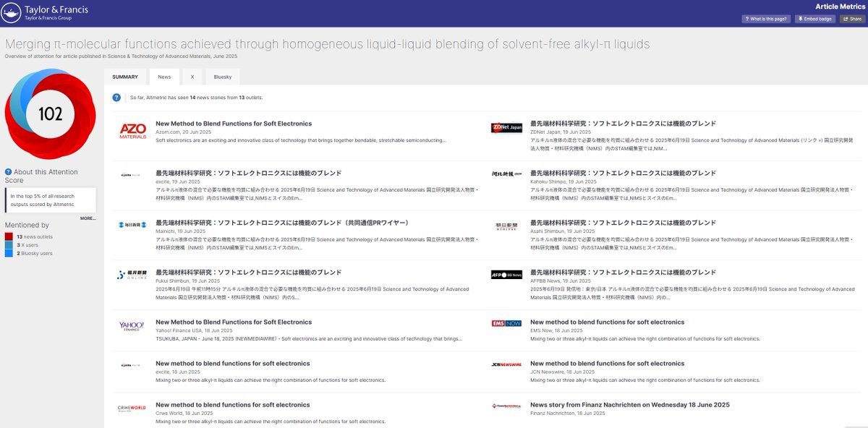Open the Fukui Shimbun article headline
Screen dimensions: 868x428
click(x=248, y=273)
